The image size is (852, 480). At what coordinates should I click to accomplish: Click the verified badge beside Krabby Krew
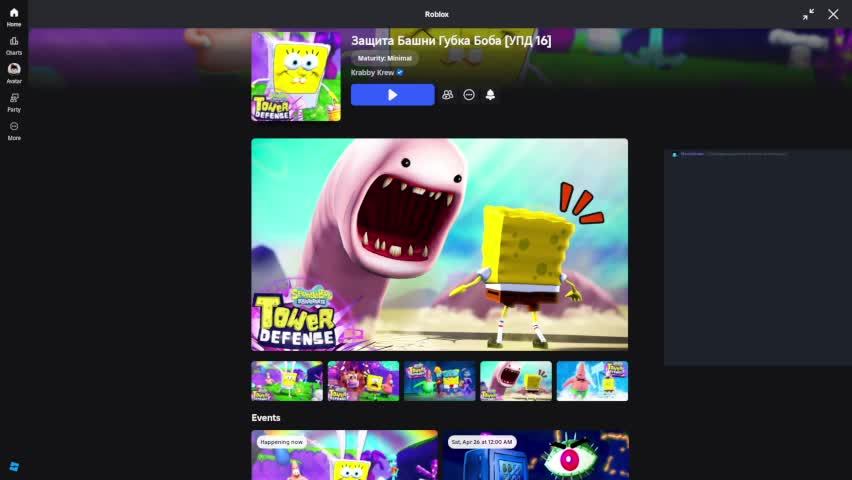[x=400, y=72]
